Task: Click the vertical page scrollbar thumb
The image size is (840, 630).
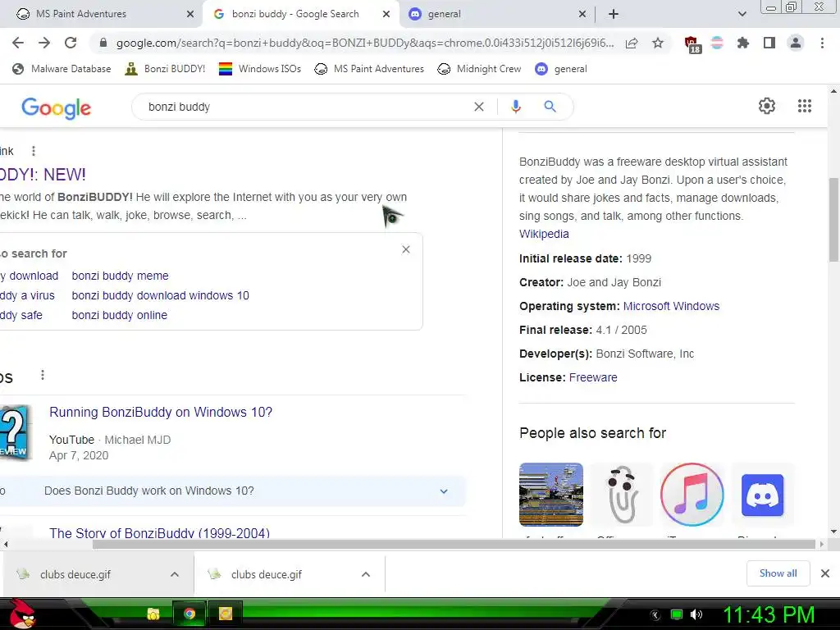Action: [833, 220]
